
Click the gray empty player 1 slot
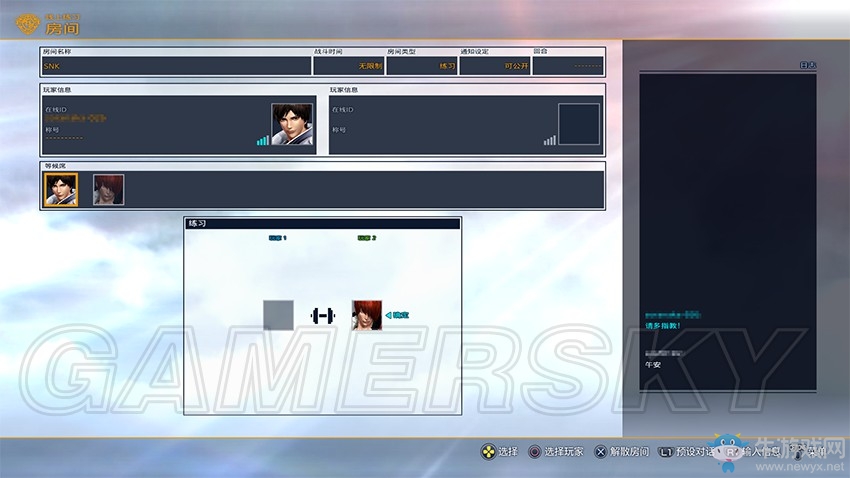click(x=279, y=315)
